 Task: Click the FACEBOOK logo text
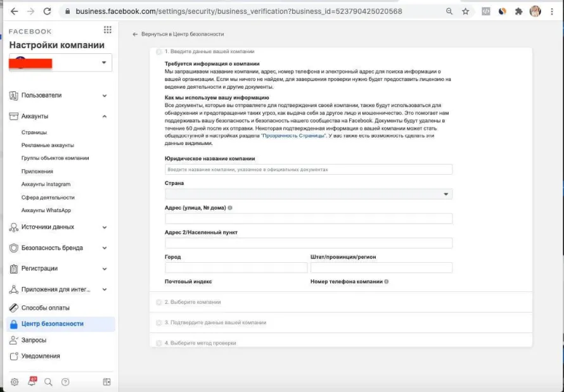click(x=30, y=32)
